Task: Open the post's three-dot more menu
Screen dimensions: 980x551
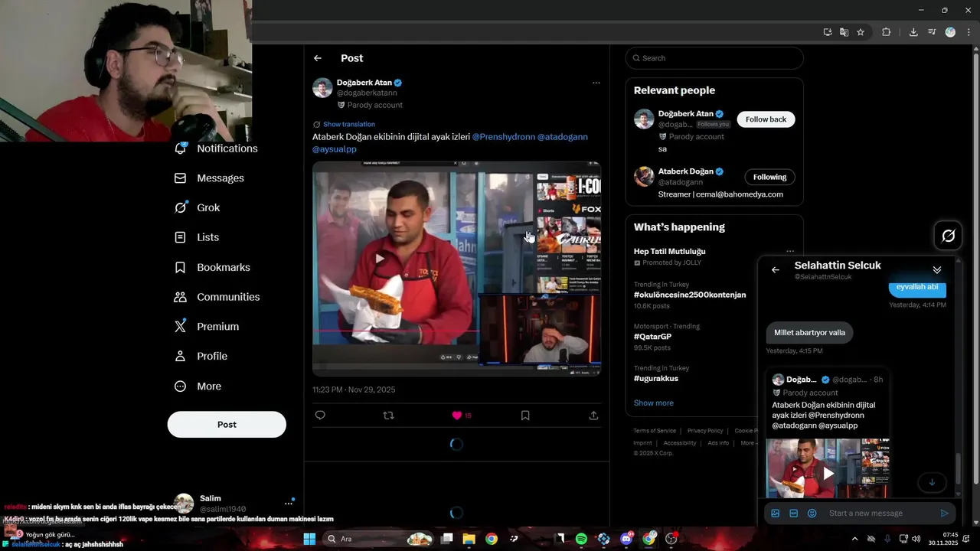Action: click(x=596, y=83)
